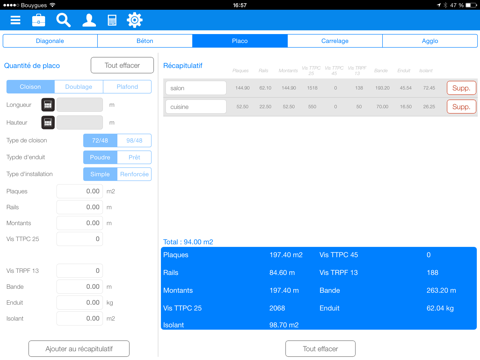Click the 263.20 m Bande total
Screen dimensions: 480x360
point(441,291)
